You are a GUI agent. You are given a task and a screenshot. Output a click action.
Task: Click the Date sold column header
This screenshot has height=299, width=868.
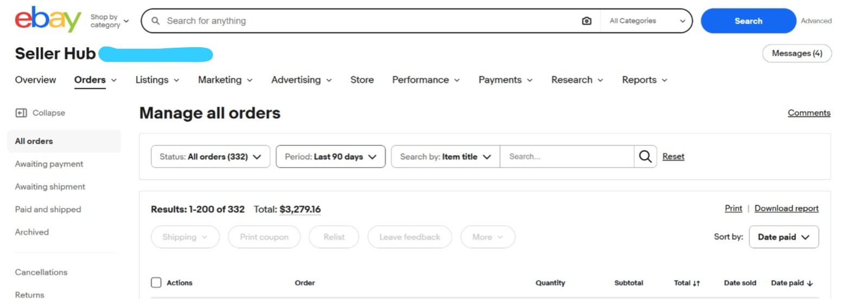pos(740,283)
